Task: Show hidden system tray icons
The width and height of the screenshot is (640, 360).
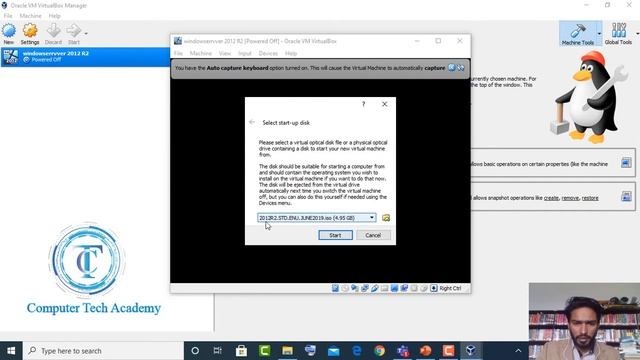Action: point(518,351)
